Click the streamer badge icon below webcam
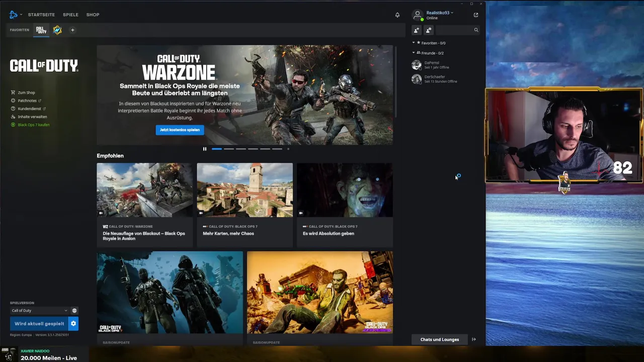 point(566,182)
